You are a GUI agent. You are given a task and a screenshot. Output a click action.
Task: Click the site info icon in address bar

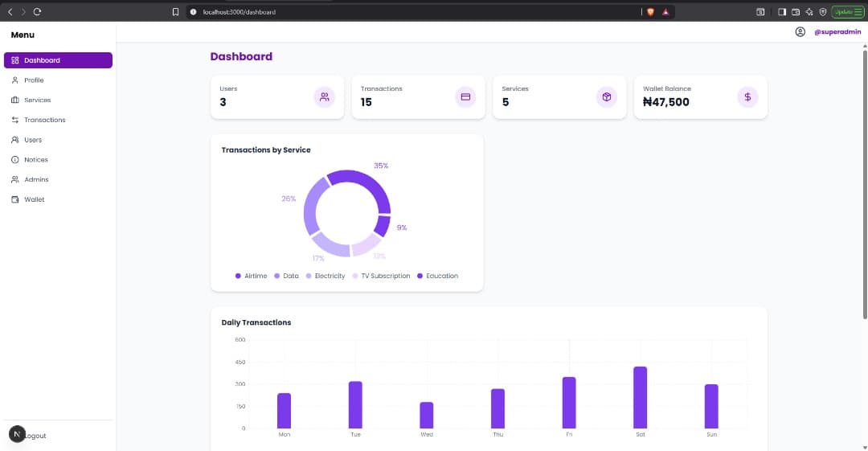coord(193,11)
